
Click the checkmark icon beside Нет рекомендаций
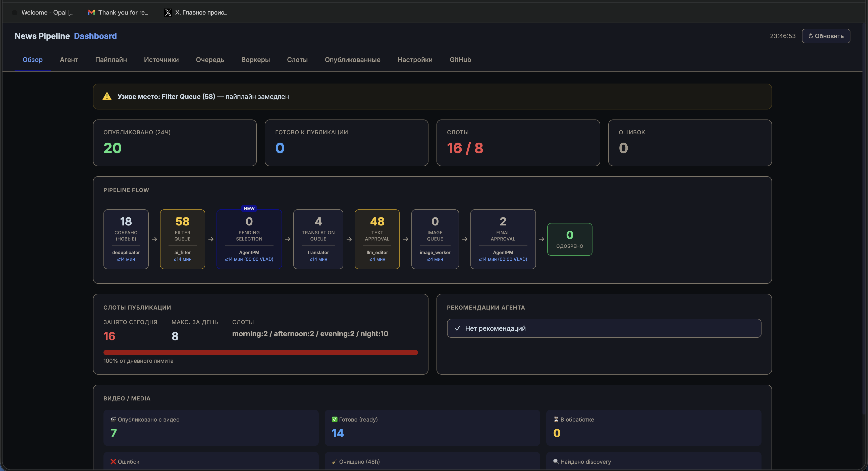pos(457,328)
